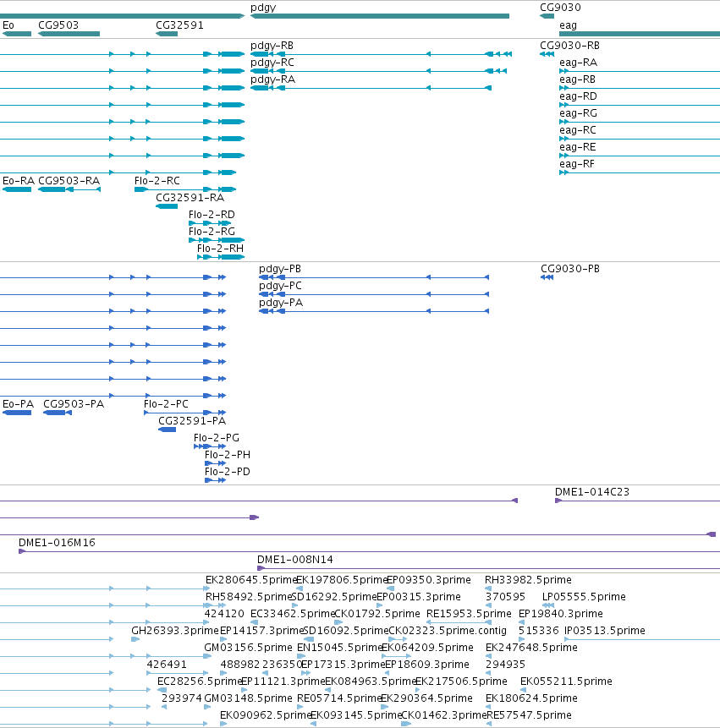Select the Eo-RA transcript
Viewport: 720px width, 728px height.
17,189
